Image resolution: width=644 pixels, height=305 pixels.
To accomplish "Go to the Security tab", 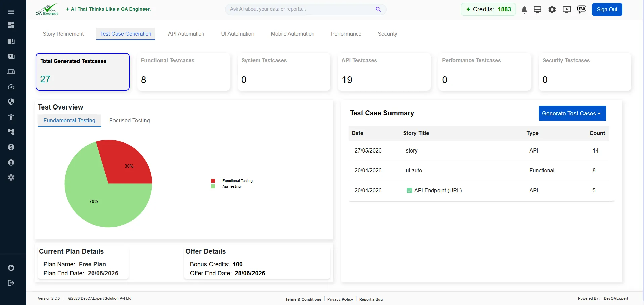I will click(x=387, y=34).
